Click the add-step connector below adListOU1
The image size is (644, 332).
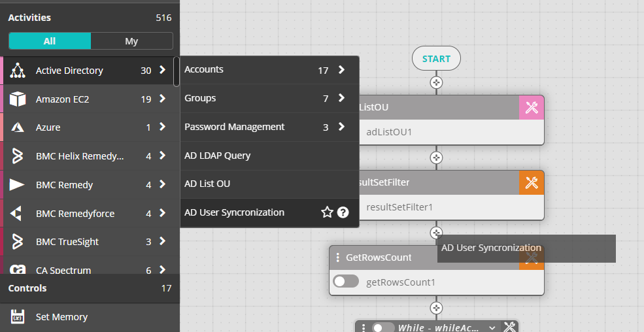click(436, 158)
